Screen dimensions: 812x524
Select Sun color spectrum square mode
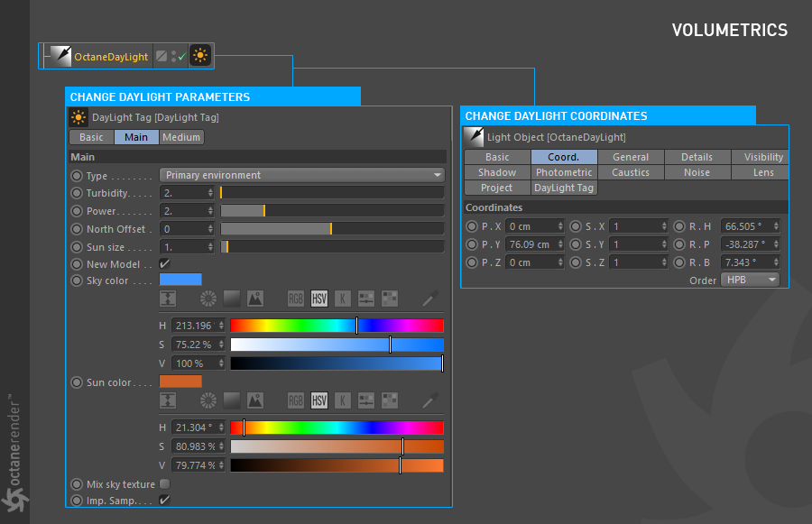click(232, 400)
